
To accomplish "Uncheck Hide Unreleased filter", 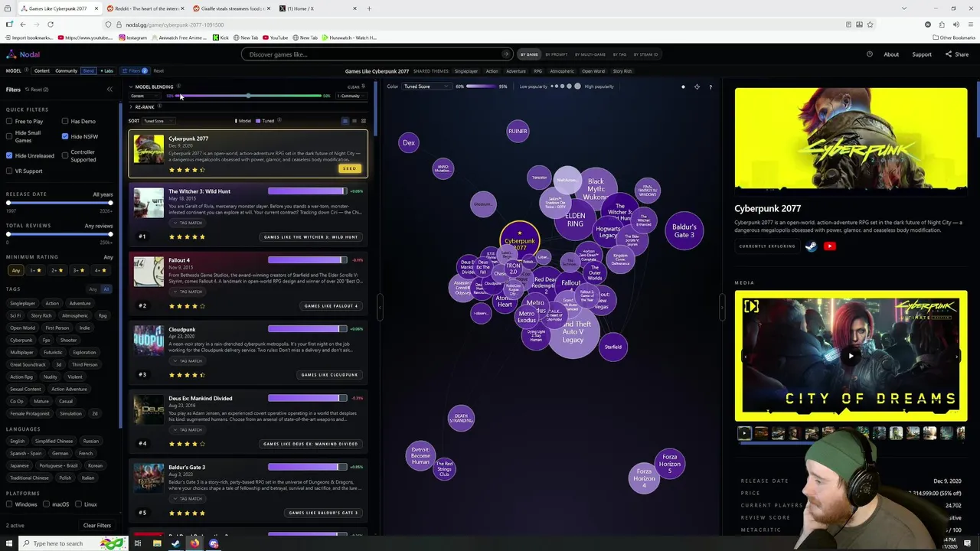I will tap(9, 155).
